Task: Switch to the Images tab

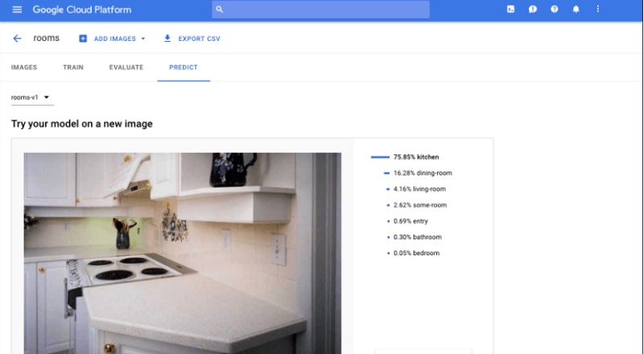Action: 24,68
